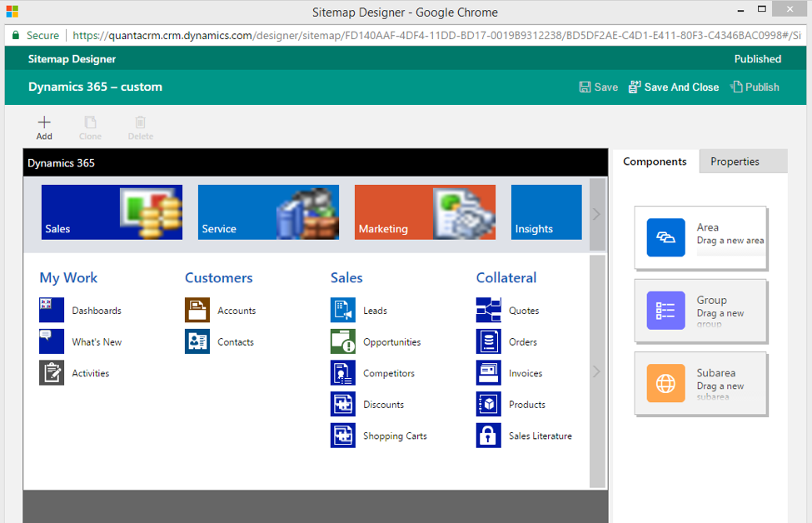Expand areas with the right chevron arrow
812x523 pixels.
click(596, 214)
